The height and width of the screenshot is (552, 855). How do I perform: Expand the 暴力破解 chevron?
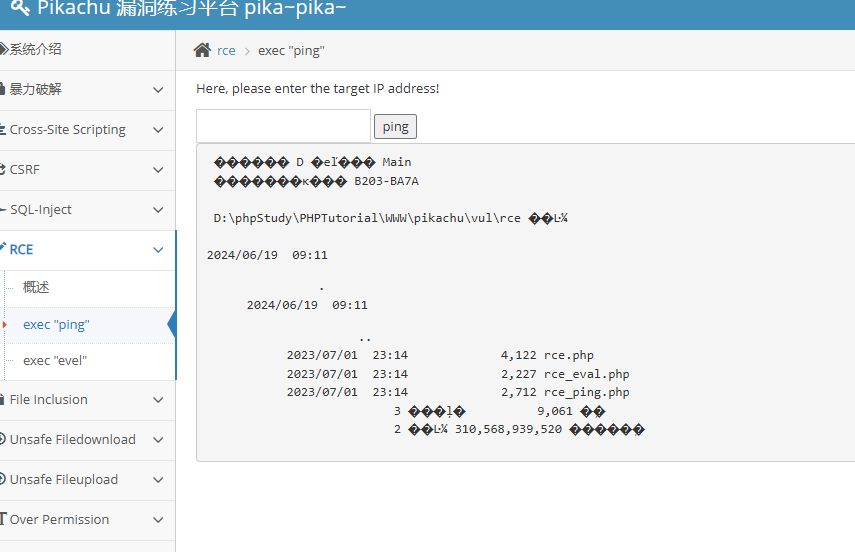(x=158, y=90)
